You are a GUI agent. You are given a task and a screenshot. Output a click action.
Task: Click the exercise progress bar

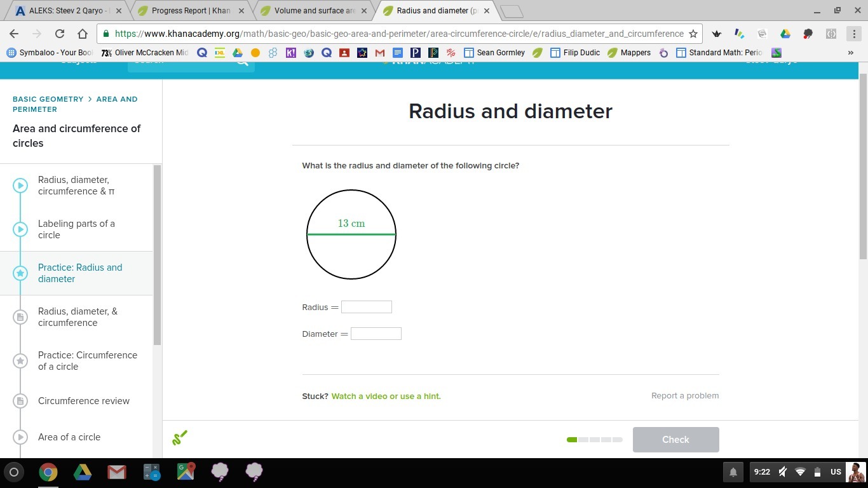coord(595,440)
